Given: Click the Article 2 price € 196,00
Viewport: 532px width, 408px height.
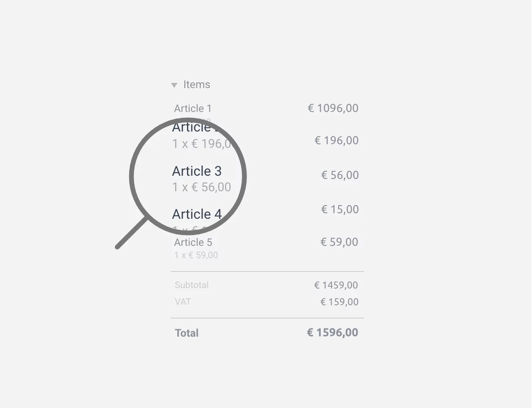Looking at the screenshot, I should point(337,140).
